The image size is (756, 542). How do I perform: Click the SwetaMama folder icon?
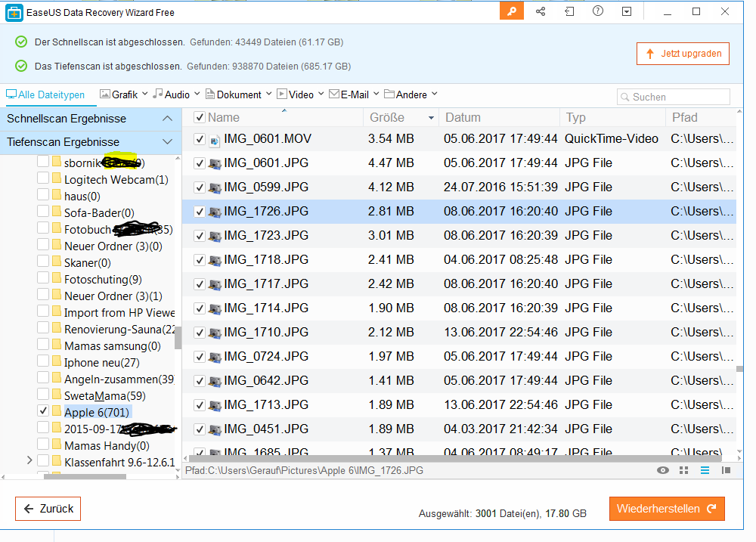coord(57,395)
